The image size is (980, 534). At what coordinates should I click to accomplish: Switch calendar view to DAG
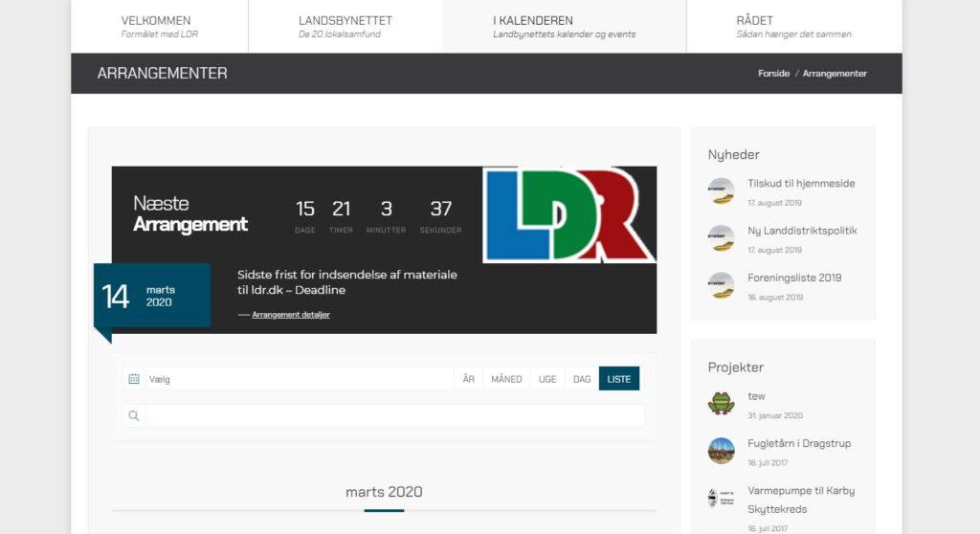582,379
